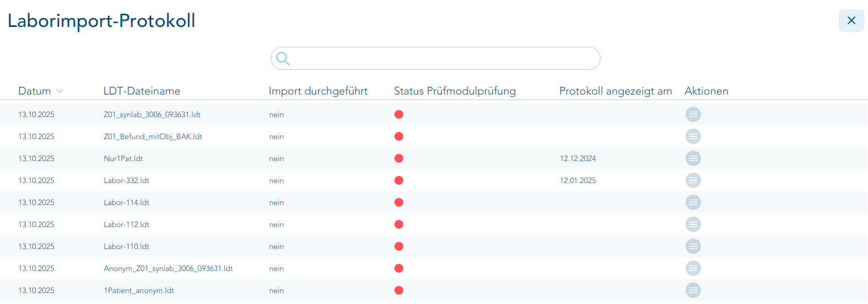Open actions menu for Z01_synlab_3006_093631.ldt
Screen dimensions: 868x304
pyautogui.click(x=693, y=114)
